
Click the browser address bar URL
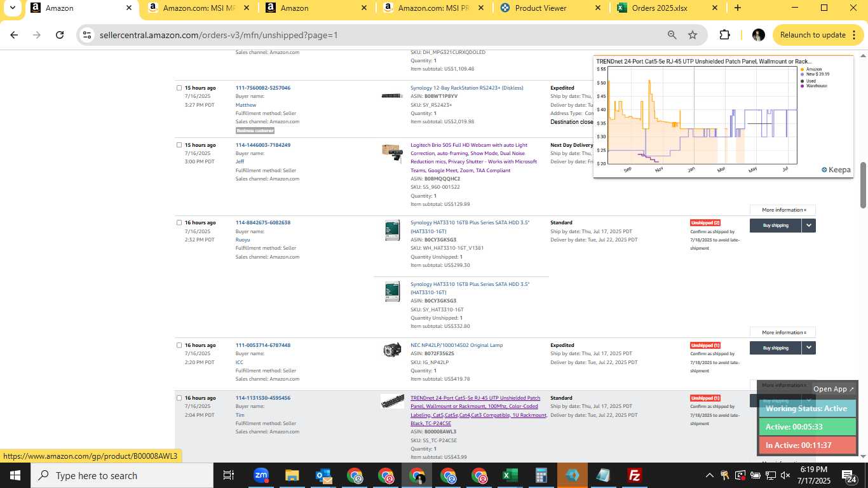pos(219,35)
